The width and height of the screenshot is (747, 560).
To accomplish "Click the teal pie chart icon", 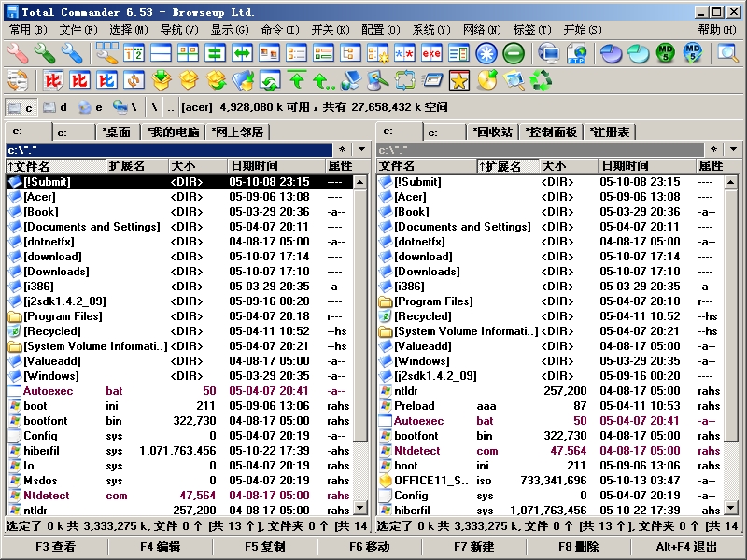I will click(639, 53).
